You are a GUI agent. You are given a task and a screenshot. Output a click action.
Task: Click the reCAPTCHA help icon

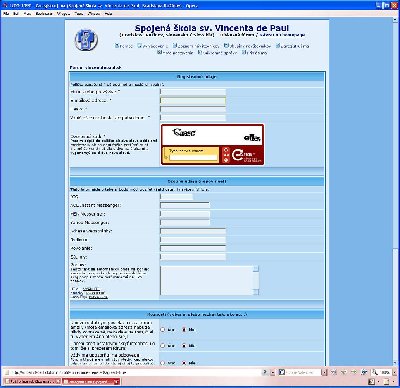(x=226, y=160)
